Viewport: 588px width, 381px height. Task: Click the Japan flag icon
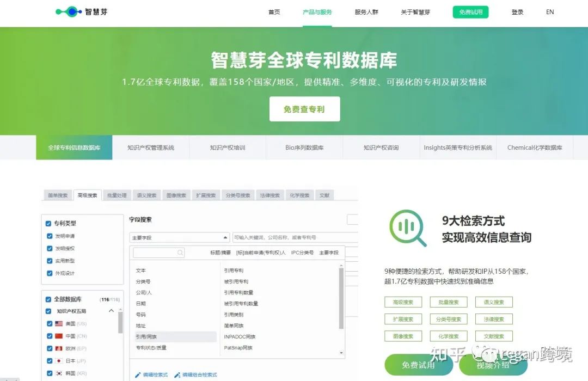tap(59, 361)
